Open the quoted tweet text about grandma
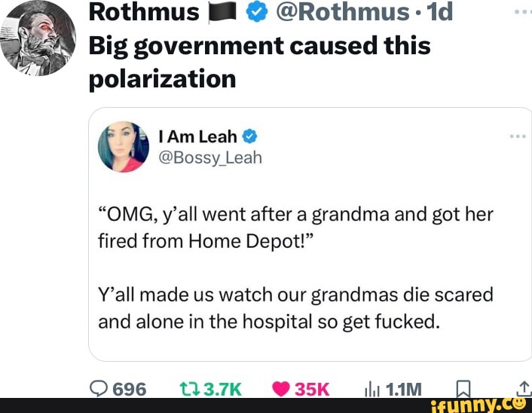 295,268
